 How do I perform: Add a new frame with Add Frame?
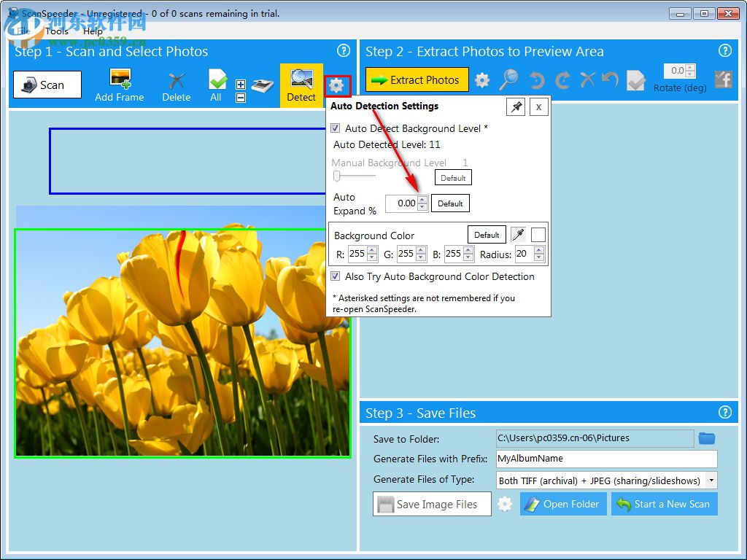(x=119, y=85)
